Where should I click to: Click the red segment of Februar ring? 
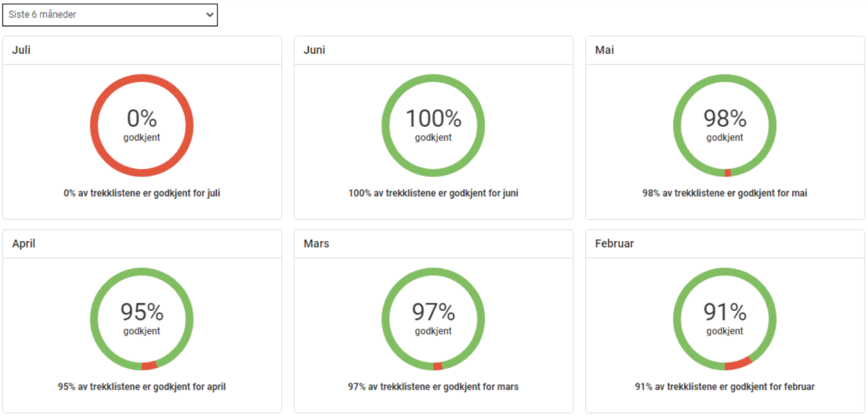pos(738,364)
